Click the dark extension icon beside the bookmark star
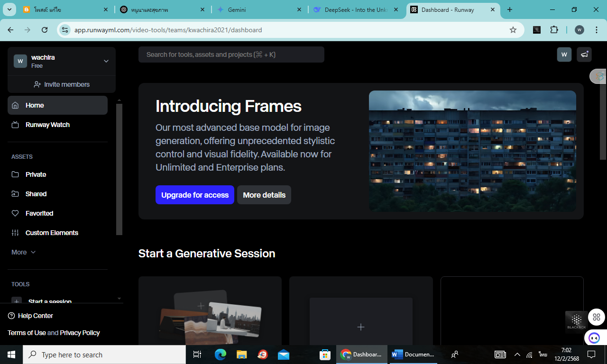The height and width of the screenshot is (364, 607). [537, 30]
